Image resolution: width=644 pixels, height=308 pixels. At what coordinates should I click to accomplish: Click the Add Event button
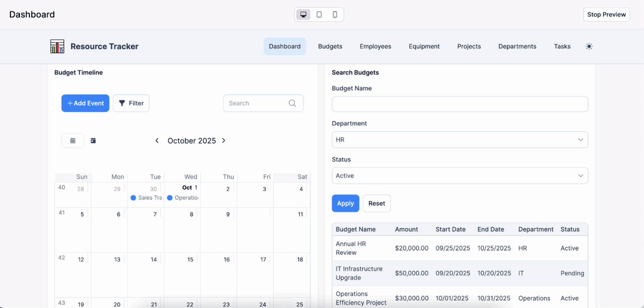(85, 103)
